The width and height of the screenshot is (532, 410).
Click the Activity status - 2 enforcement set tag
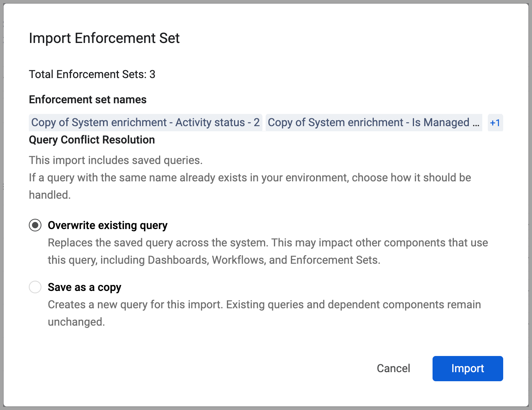click(x=145, y=123)
